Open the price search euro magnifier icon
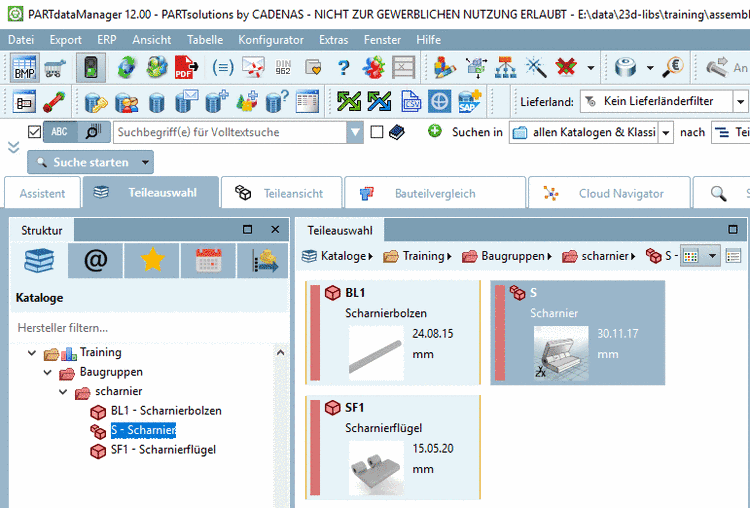 point(673,67)
